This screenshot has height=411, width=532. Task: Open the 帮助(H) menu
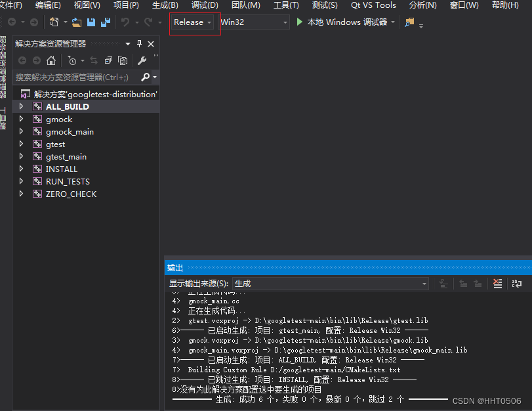tap(505, 5)
